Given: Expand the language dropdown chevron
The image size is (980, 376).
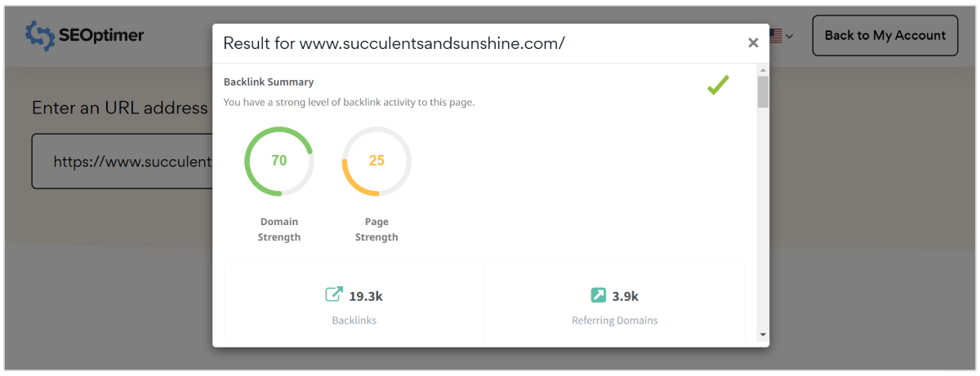Looking at the screenshot, I should 790,37.
